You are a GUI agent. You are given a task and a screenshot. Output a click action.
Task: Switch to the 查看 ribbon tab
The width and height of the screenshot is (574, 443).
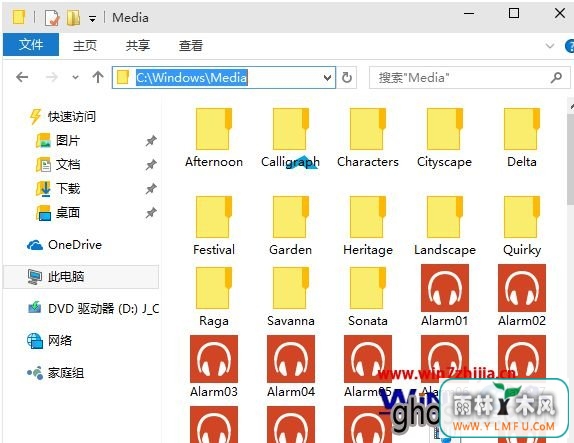[191, 45]
